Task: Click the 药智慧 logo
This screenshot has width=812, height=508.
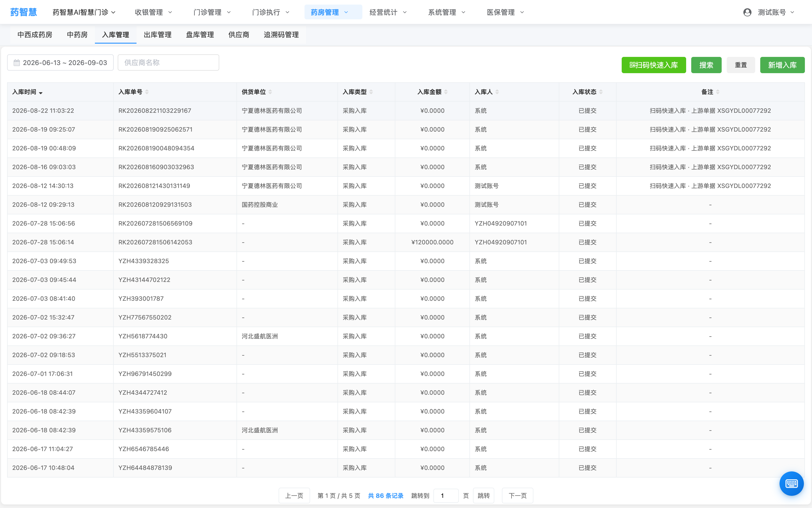Action: pos(24,12)
